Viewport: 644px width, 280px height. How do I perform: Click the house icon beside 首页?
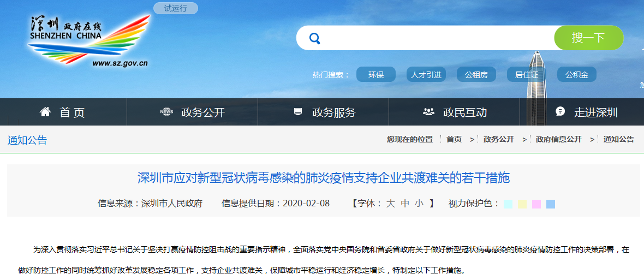(x=45, y=112)
